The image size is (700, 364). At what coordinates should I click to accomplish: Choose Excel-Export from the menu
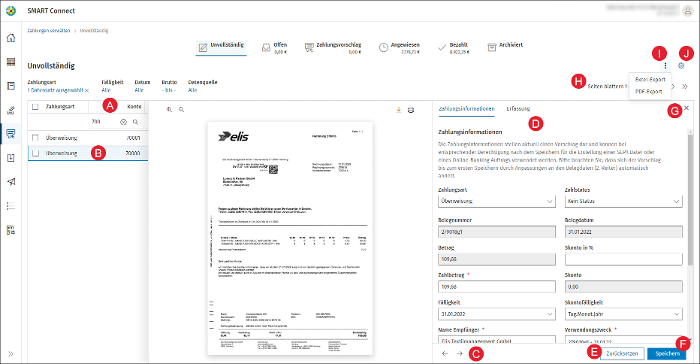650,79
